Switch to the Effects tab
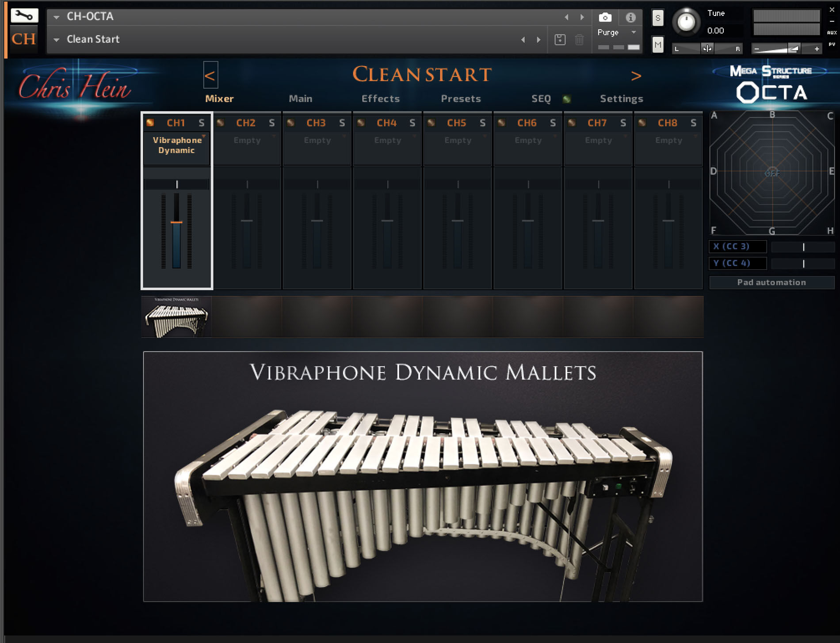Viewport: 840px width, 643px height. pos(380,99)
